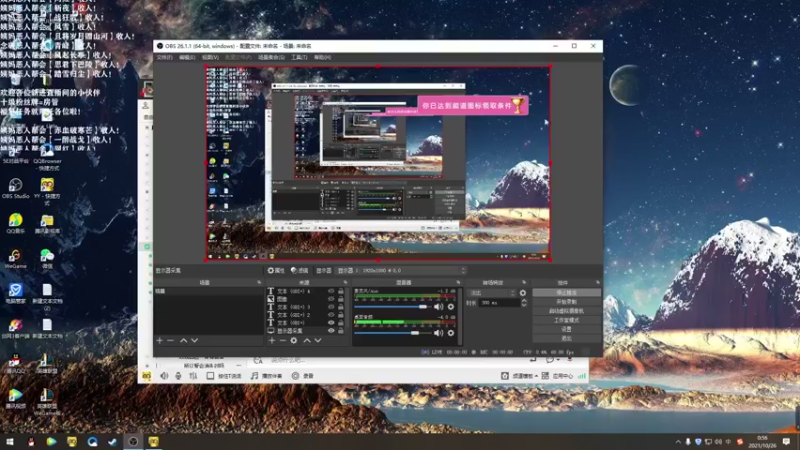This screenshot has width=800, height=450.
Task: Click 滤镜 filters button in source toolbar
Action: coord(299,270)
